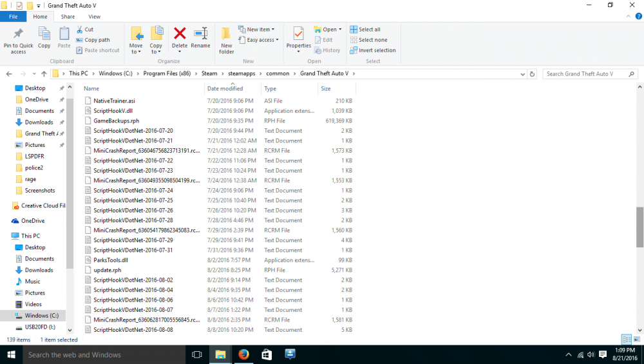This screenshot has width=644, height=364.
Task: Click the Help question mark icon
Action: click(638, 17)
